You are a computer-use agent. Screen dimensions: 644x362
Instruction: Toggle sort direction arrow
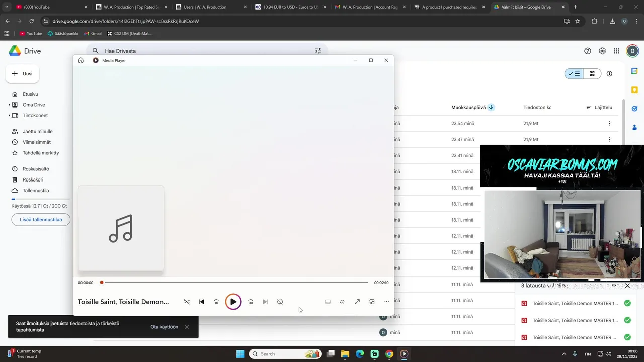[491, 107]
